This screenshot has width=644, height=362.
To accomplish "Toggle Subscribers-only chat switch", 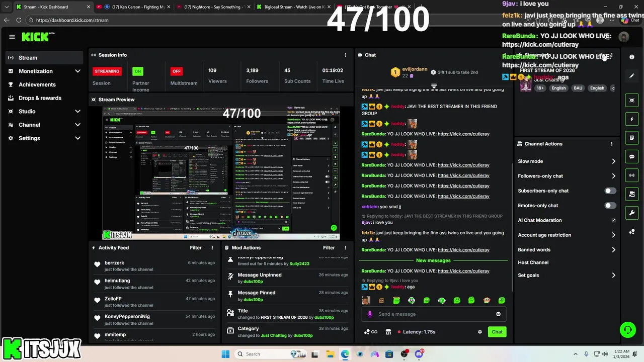I will 610,191.
